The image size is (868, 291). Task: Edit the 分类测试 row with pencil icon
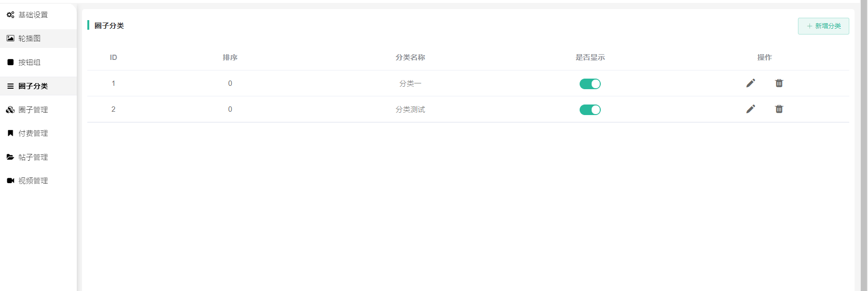pos(750,109)
